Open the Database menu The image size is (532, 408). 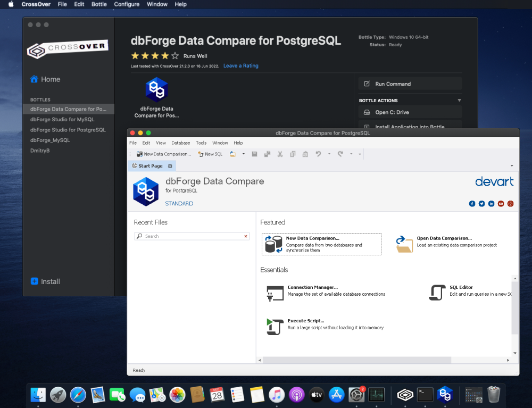(x=181, y=143)
